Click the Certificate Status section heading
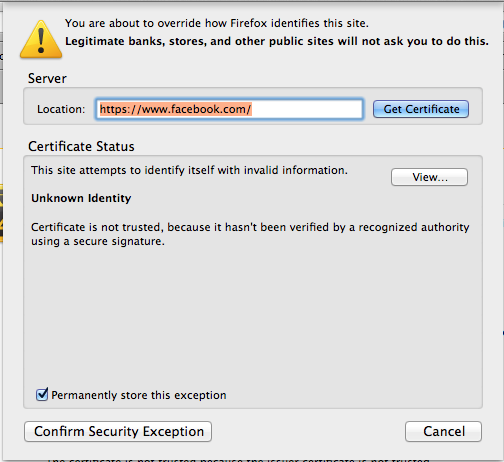This screenshot has height=462, width=504. tap(81, 146)
